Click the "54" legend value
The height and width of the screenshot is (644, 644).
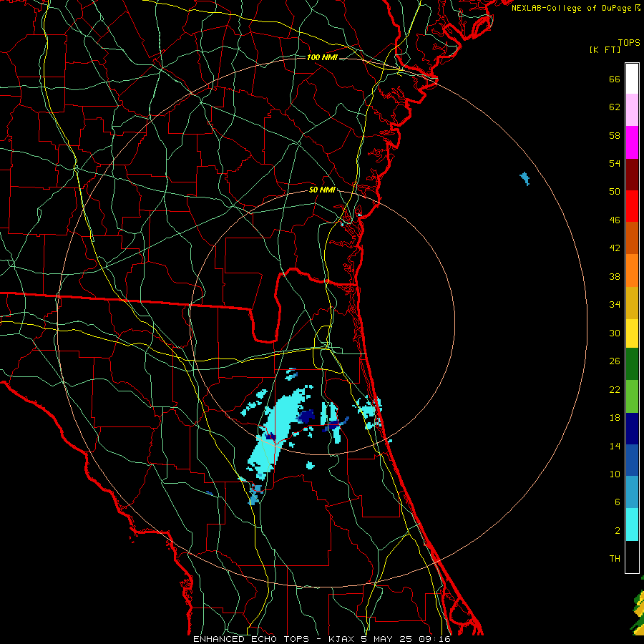[x=615, y=163]
